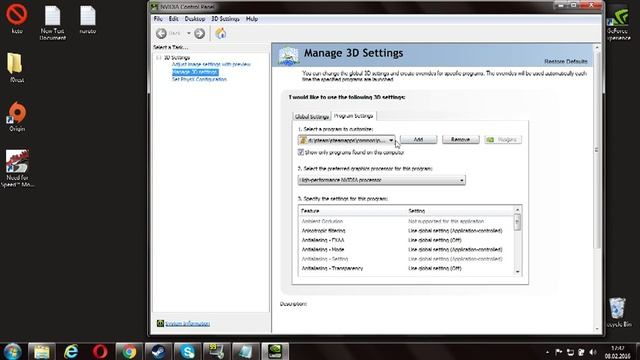The height and width of the screenshot is (360, 640).
Task: Click settings list scroll up arrow
Action: tap(518, 210)
